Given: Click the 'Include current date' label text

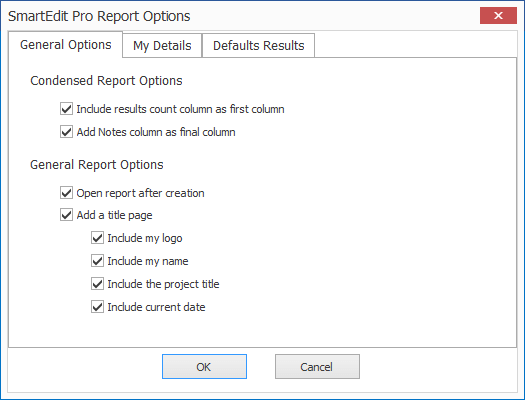Looking at the screenshot, I should click(x=156, y=307).
